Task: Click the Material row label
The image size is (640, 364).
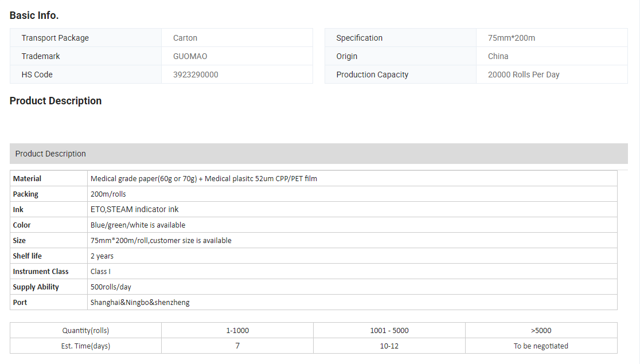Action: click(28, 179)
